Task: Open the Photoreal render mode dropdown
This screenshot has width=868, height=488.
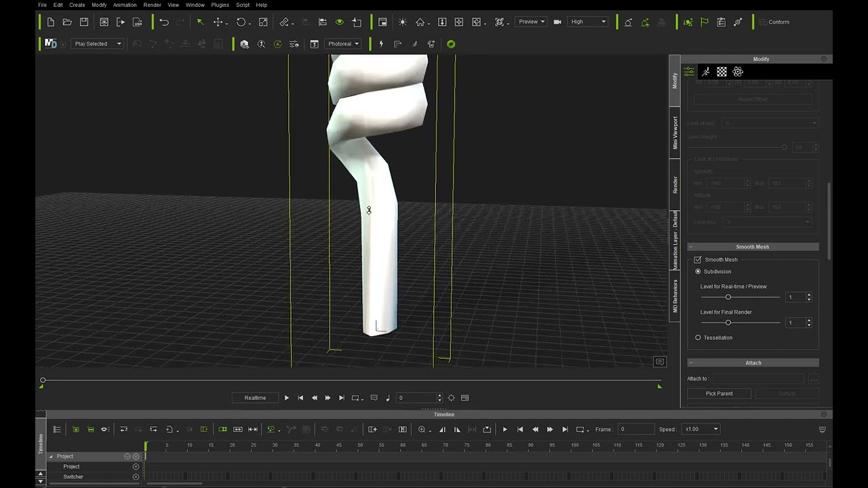Action: [344, 44]
